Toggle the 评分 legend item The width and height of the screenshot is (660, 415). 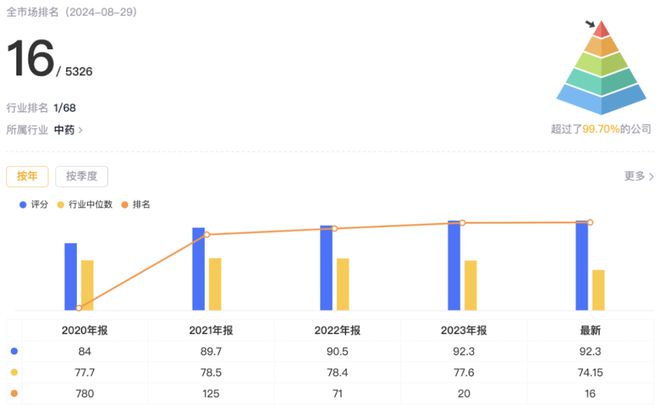(x=34, y=205)
